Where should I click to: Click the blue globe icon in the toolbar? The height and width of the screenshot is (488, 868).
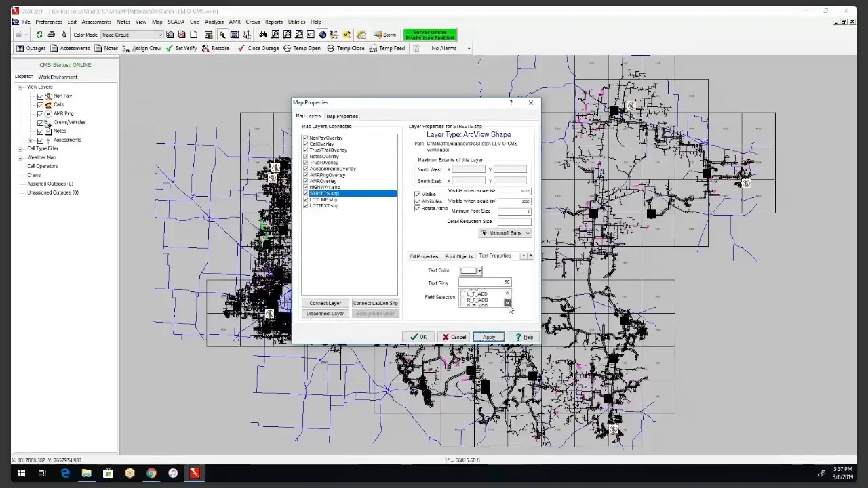(323, 35)
